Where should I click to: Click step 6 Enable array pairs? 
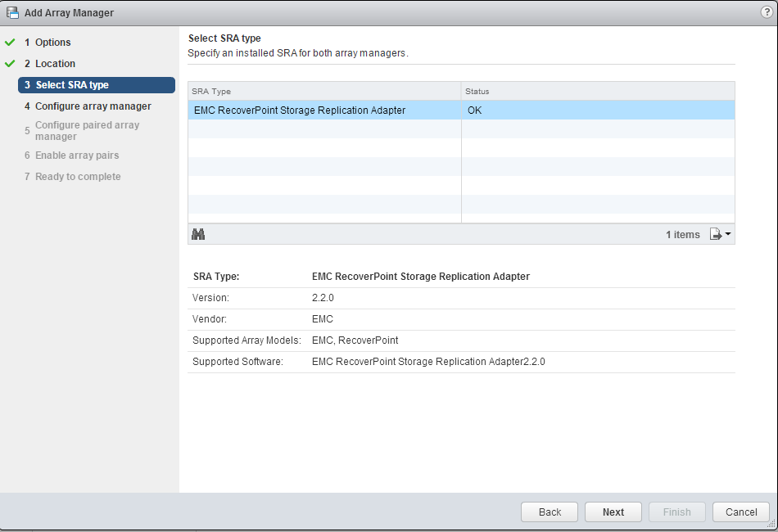77,156
